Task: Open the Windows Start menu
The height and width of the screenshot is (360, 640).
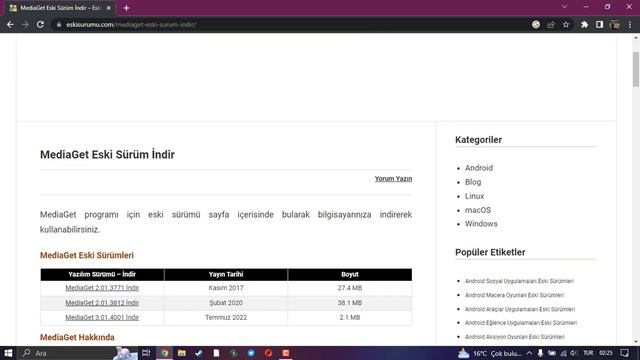Action: click(x=8, y=353)
